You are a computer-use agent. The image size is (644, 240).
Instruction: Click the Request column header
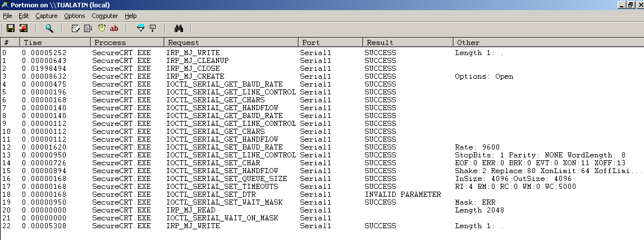coord(231,42)
